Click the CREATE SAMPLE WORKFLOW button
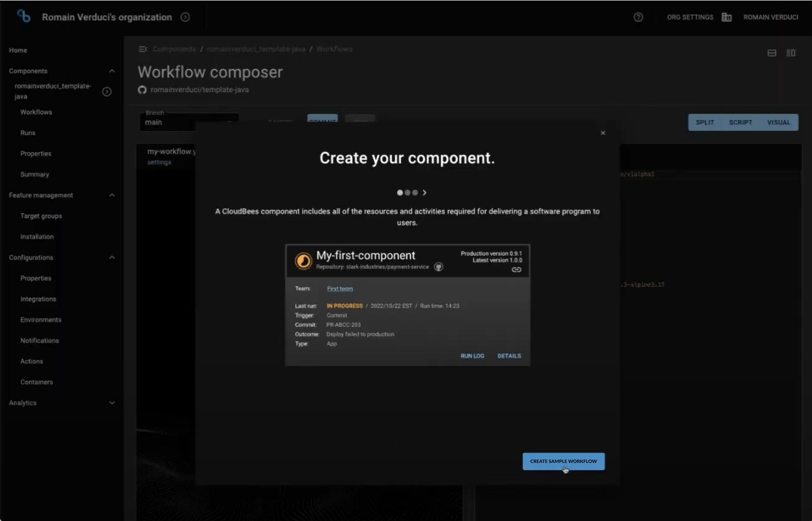The height and width of the screenshot is (521, 812). [563, 461]
